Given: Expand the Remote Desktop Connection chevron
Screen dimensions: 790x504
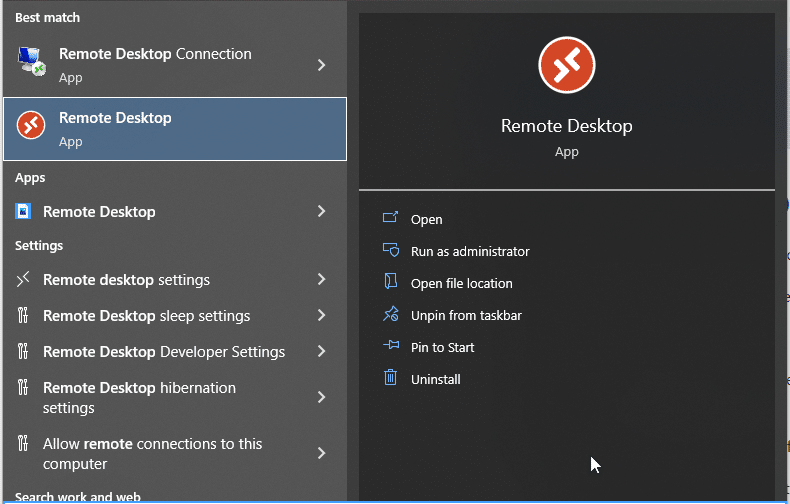Looking at the screenshot, I should 321,65.
